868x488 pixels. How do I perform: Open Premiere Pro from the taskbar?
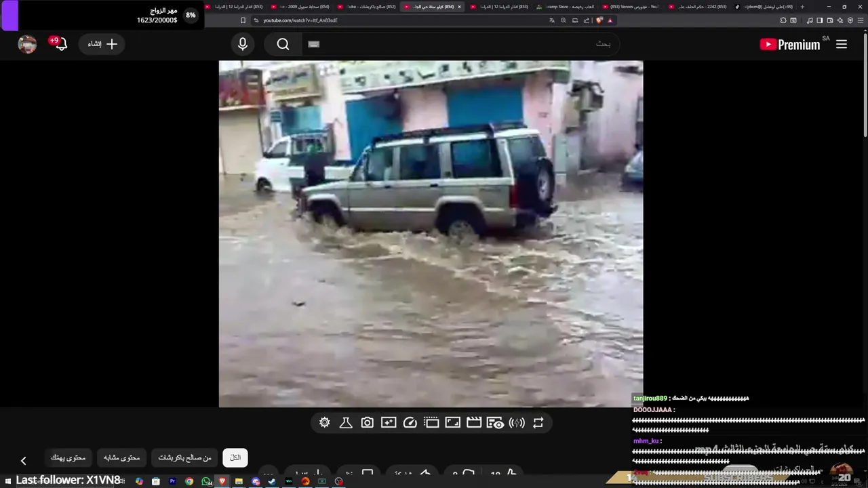(172, 481)
